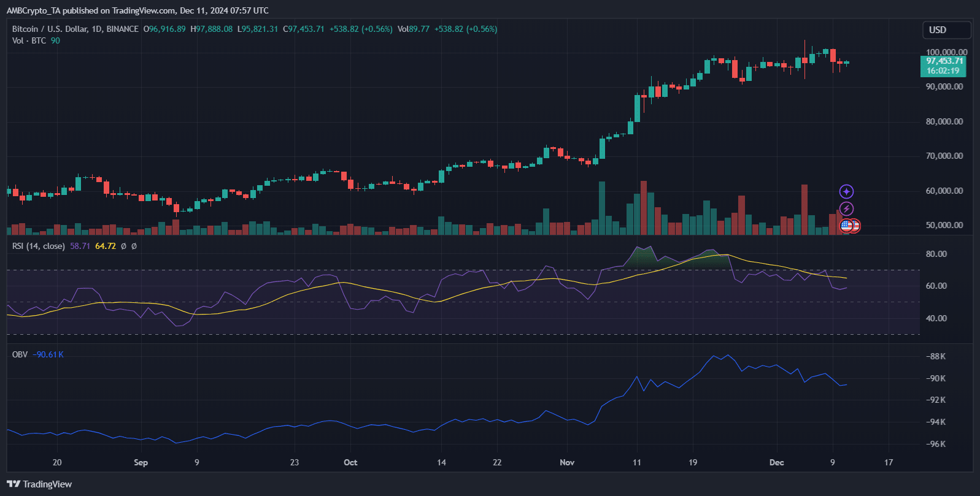Viewport: 980px width, 496px height.
Task: Click the AMBCrypto_TA published header text
Action: [137, 10]
